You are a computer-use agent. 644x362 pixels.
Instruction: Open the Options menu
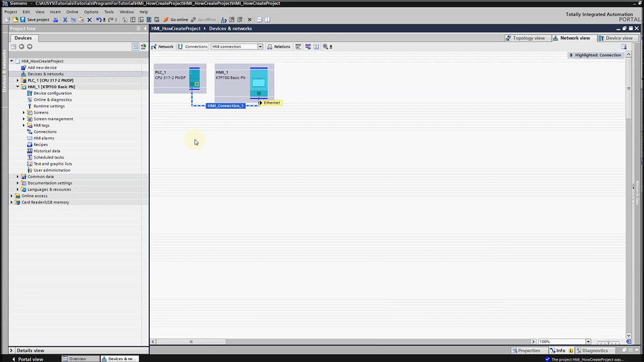[91, 12]
